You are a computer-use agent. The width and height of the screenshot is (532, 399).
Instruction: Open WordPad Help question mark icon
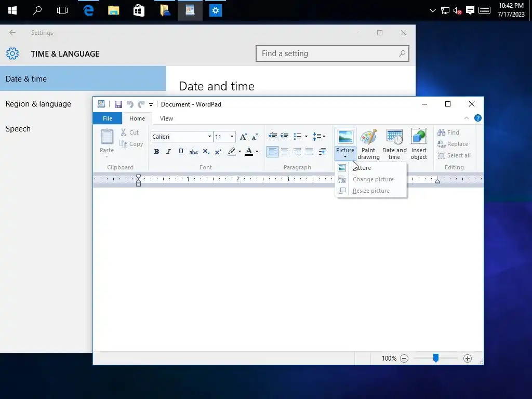point(478,118)
